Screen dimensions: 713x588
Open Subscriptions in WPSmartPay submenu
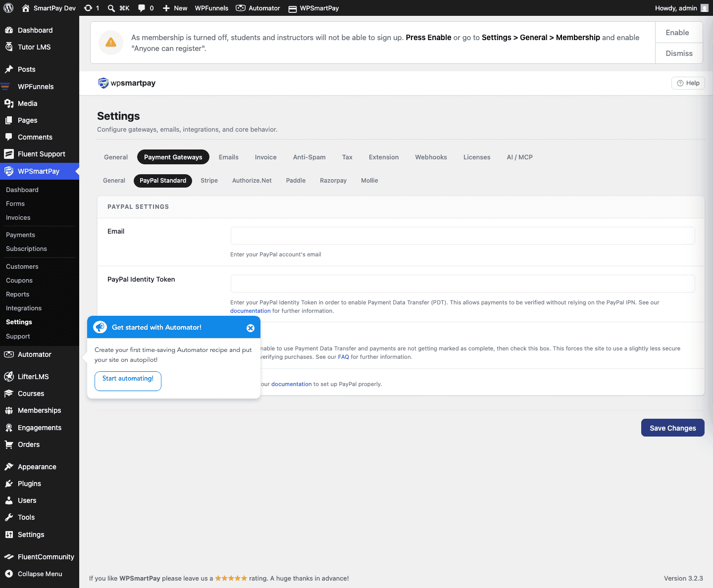(26, 249)
